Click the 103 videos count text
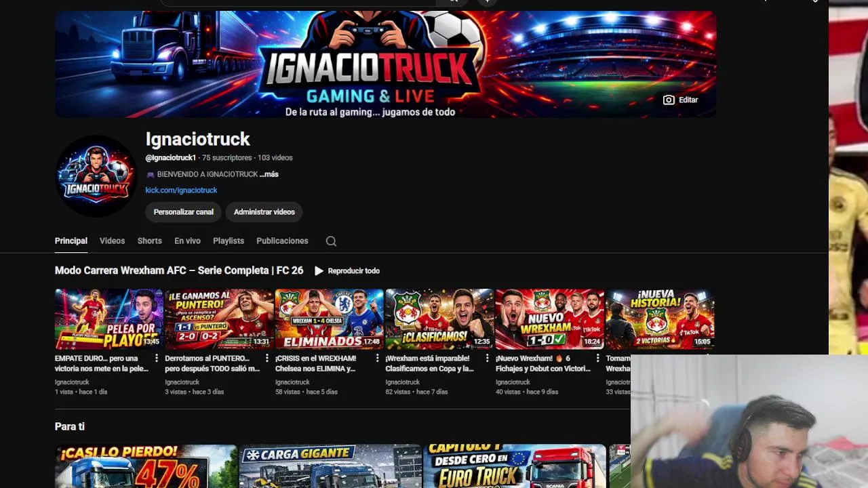This screenshot has width=868, height=488. coord(275,158)
